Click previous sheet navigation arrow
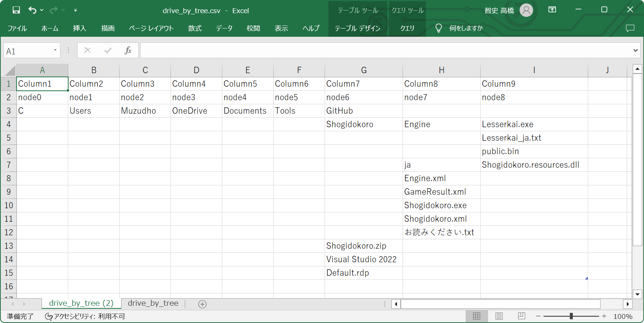 point(13,304)
